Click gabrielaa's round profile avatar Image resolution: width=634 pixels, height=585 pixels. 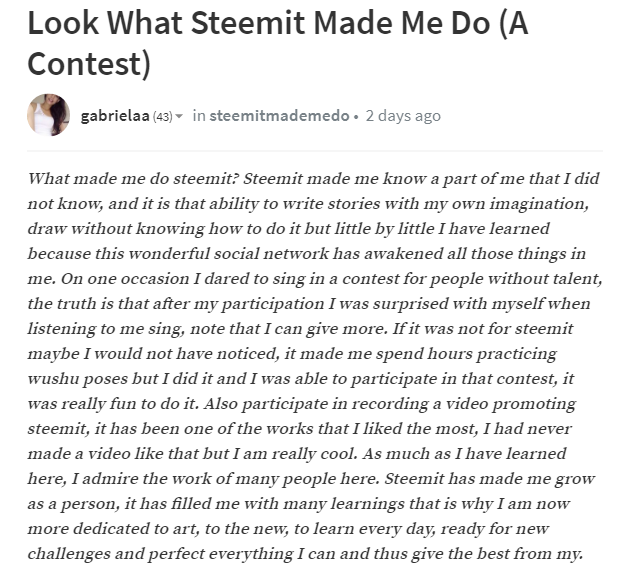click(48, 115)
